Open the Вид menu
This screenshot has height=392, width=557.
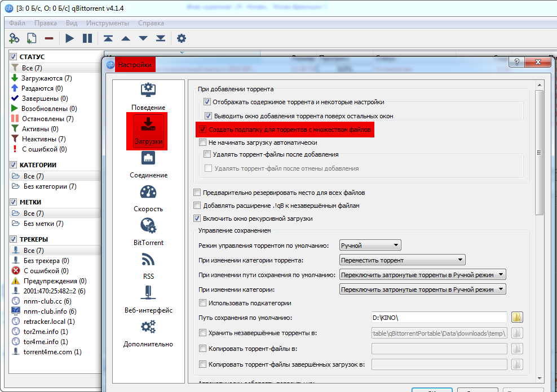72,23
